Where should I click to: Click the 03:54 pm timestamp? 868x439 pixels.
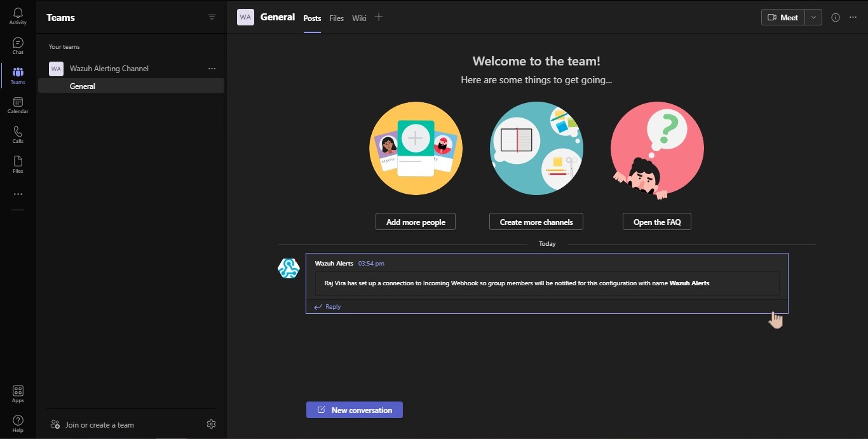click(x=371, y=263)
